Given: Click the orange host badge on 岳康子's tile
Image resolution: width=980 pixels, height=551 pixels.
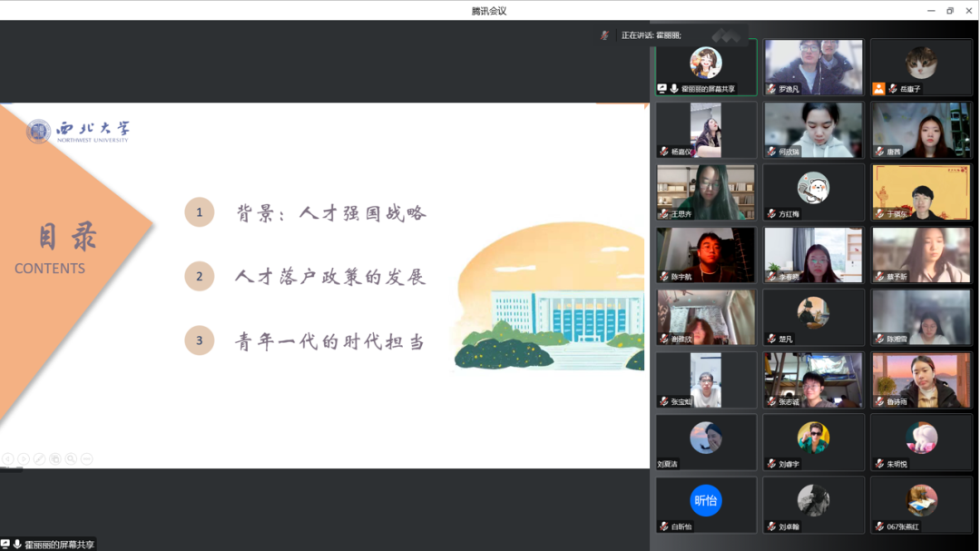Looking at the screenshot, I should tap(878, 89).
